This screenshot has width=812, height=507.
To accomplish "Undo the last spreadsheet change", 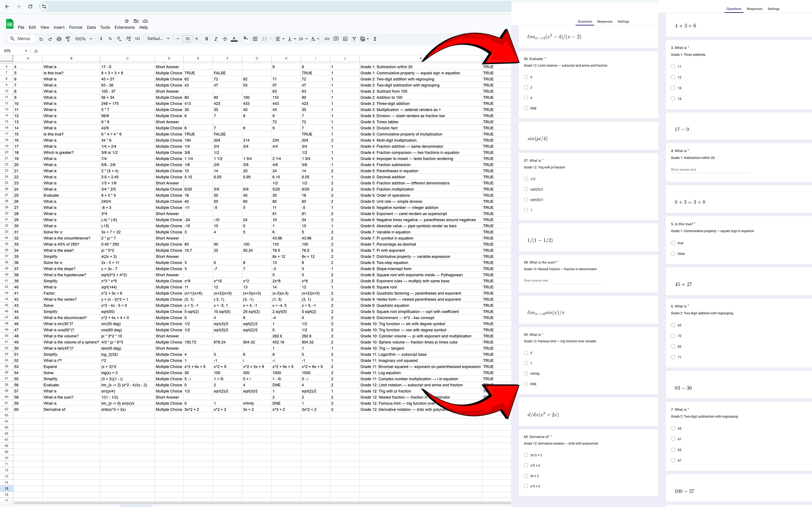I will pyautogui.click(x=41, y=39).
